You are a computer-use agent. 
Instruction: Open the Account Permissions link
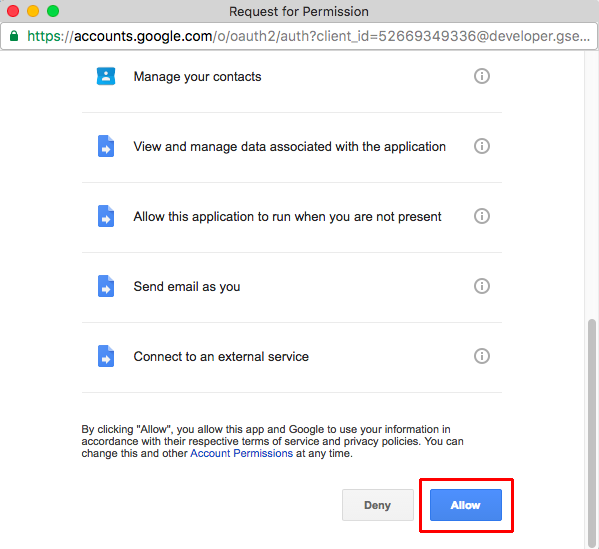241,453
